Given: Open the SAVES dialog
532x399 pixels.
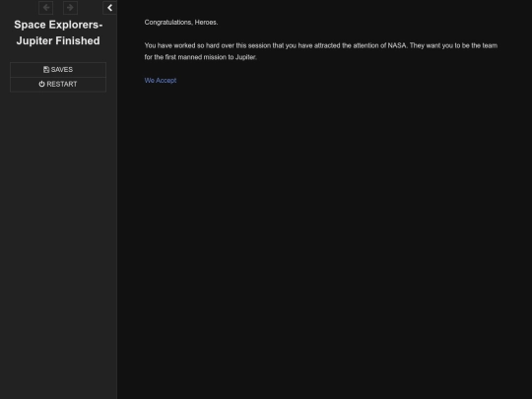Looking at the screenshot, I should (x=58, y=70).
